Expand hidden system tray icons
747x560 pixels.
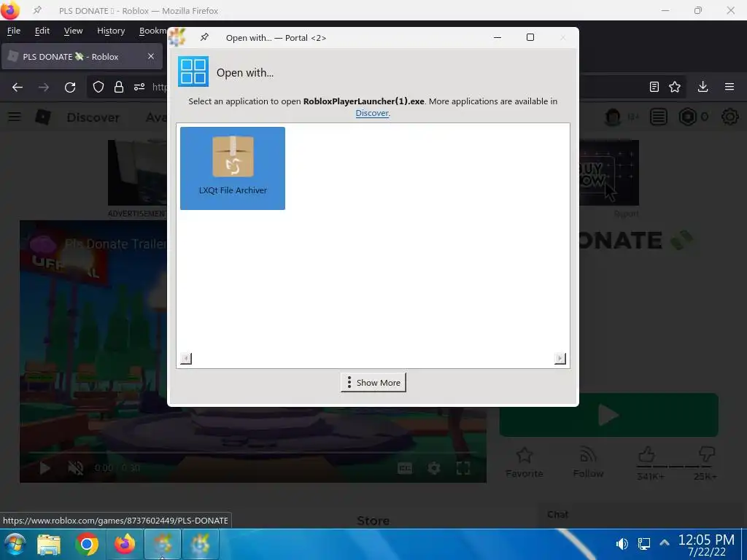pos(665,542)
